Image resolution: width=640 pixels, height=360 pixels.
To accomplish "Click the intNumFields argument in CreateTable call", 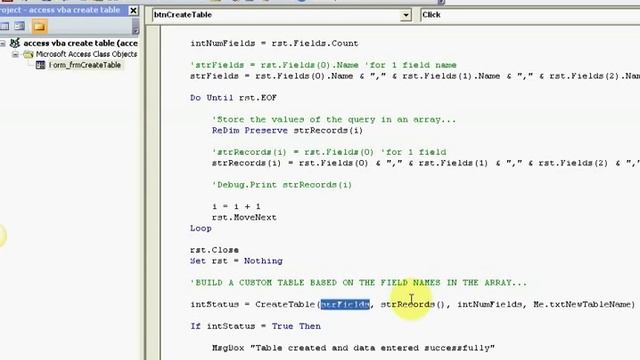I will tap(489, 304).
